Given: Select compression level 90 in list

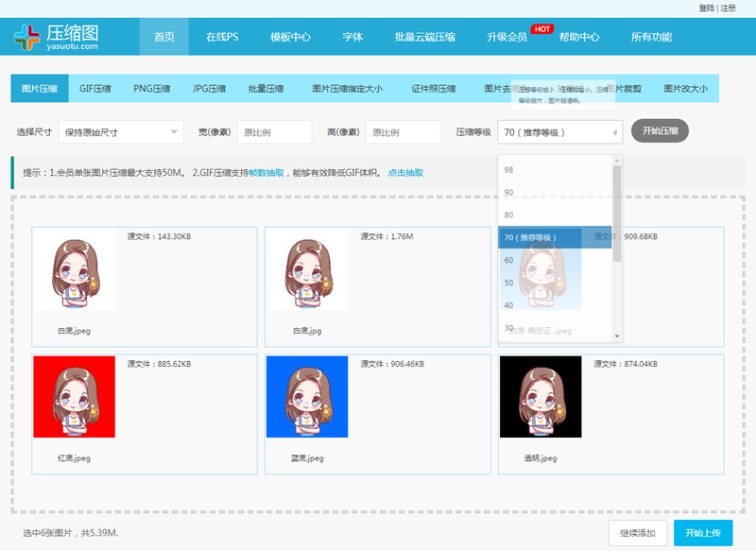Looking at the screenshot, I should pos(555,193).
